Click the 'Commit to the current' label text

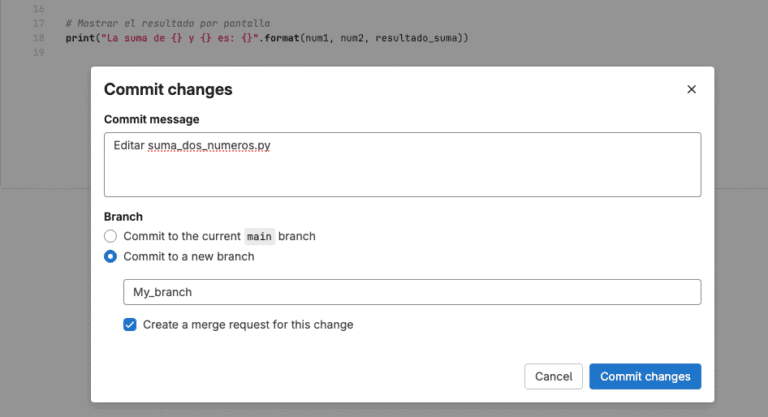tap(182, 237)
